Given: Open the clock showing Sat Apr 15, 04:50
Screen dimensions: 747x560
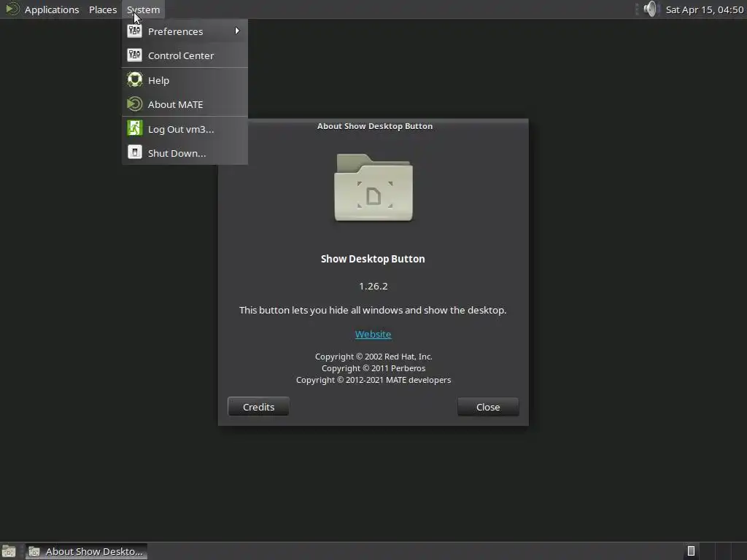Looking at the screenshot, I should coord(704,9).
